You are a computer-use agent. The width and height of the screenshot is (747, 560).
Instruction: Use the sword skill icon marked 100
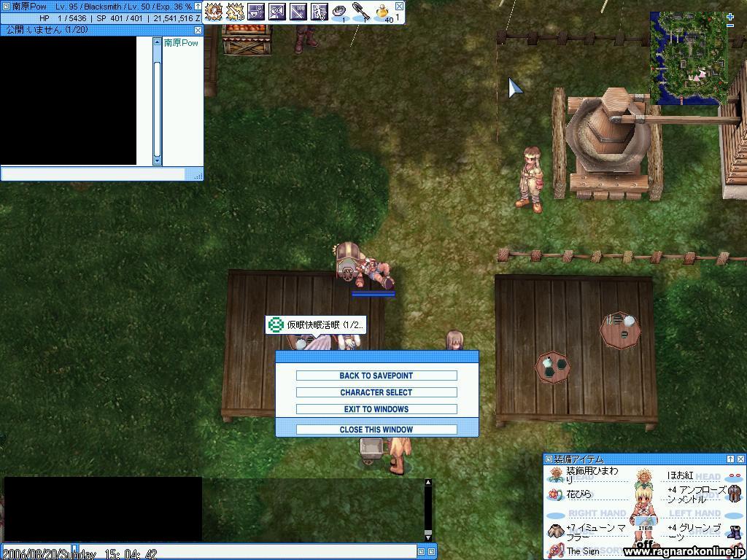tap(298, 12)
